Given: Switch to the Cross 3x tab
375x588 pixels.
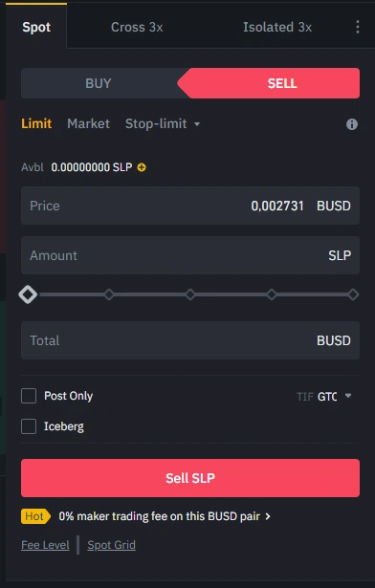Looking at the screenshot, I should pyautogui.click(x=137, y=27).
